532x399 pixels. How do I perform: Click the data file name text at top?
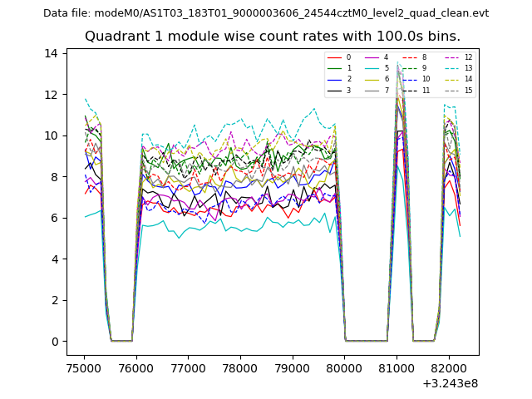[x=266, y=13]
